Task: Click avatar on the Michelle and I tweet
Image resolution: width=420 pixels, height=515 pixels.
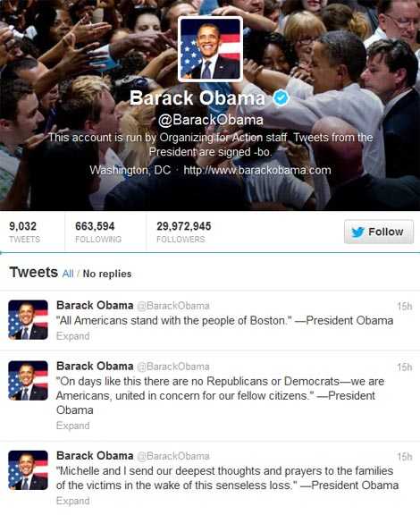Action: tap(29, 470)
